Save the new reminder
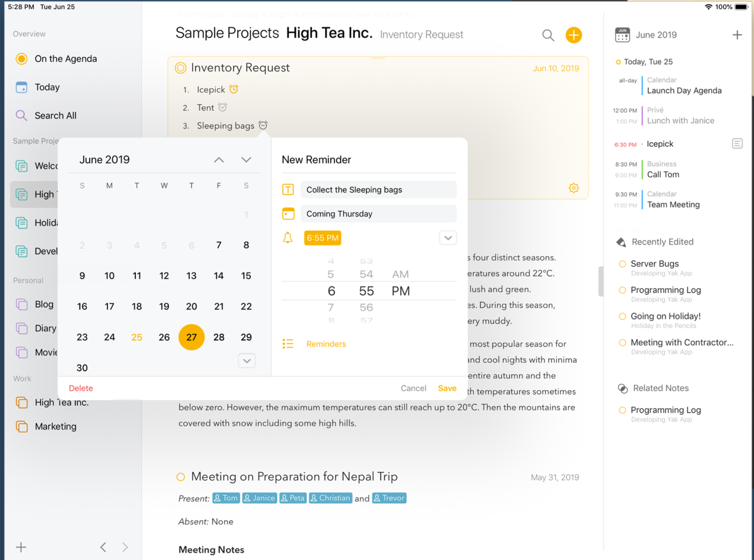The width and height of the screenshot is (754, 560). [x=447, y=388]
